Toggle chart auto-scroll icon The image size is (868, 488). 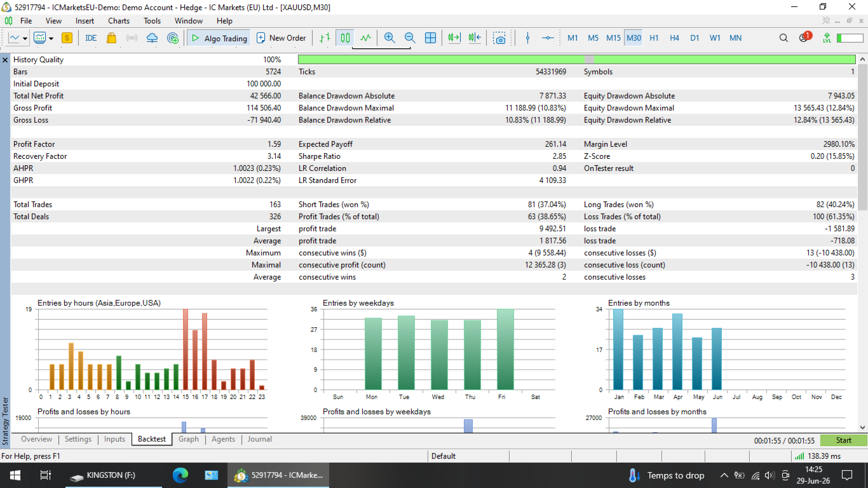tap(454, 38)
